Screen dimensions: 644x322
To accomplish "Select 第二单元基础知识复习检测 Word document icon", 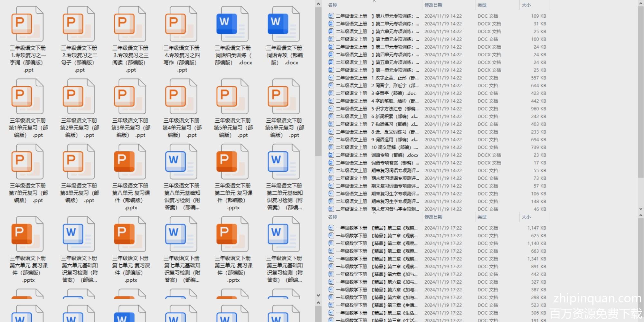I will pyautogui.click(x=284, y=162).
